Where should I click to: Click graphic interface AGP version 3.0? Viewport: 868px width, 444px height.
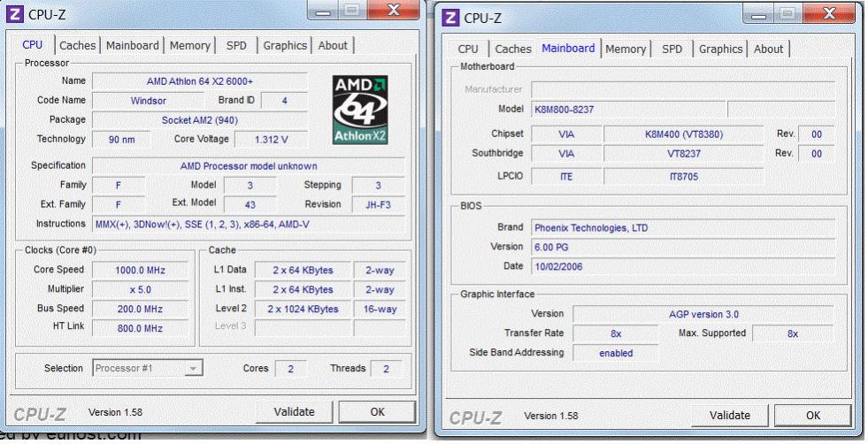(x=703, y=314)
